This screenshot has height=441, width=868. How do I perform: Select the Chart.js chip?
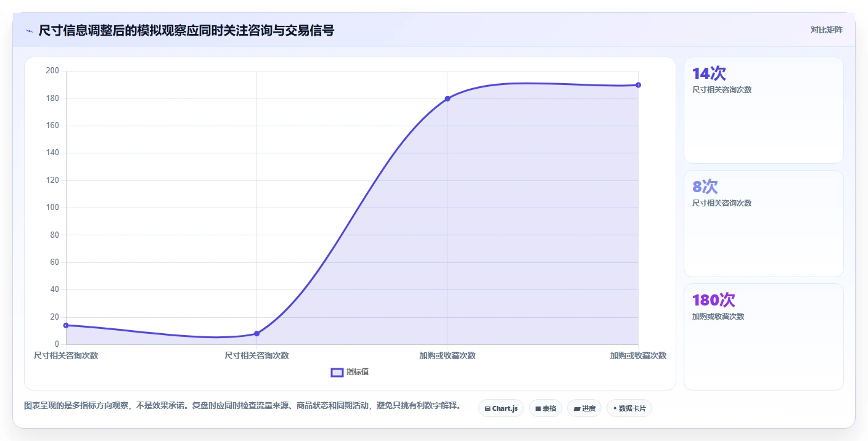tap(501, 408)
